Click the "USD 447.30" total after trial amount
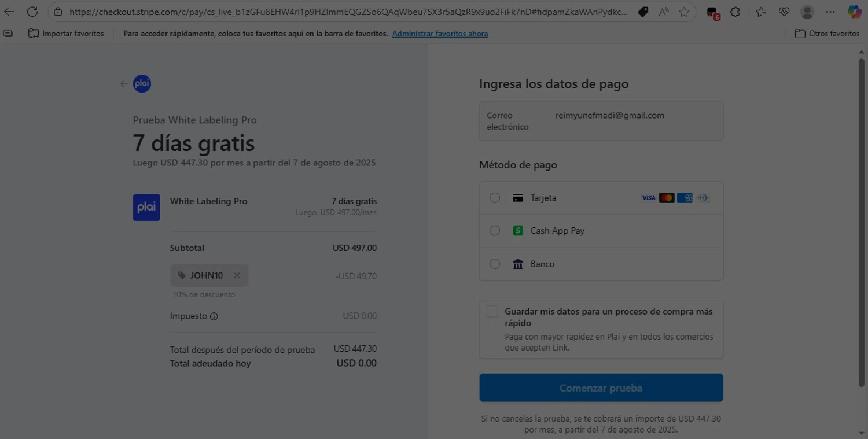Viewport: 868px width, 439px height. (x=355, y=349)
